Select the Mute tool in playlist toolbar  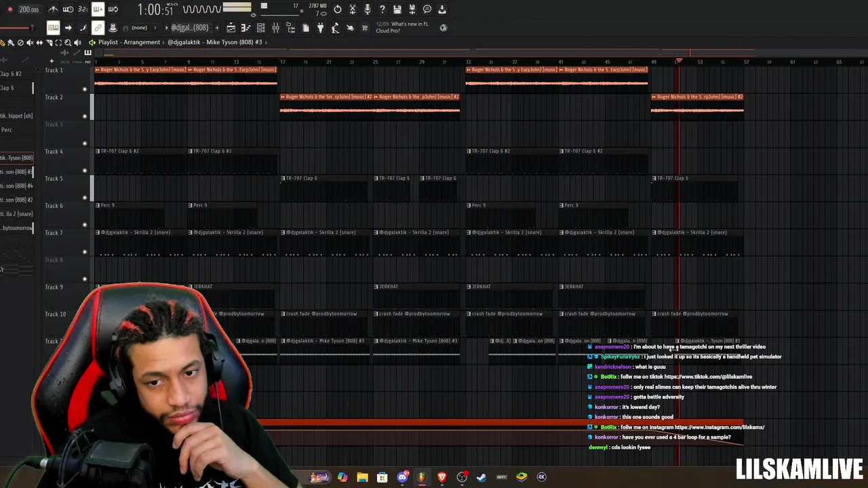pos(30,43)
